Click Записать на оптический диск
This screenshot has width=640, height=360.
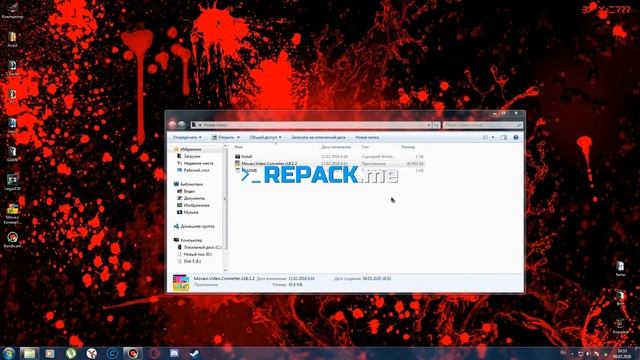(318, 138)
